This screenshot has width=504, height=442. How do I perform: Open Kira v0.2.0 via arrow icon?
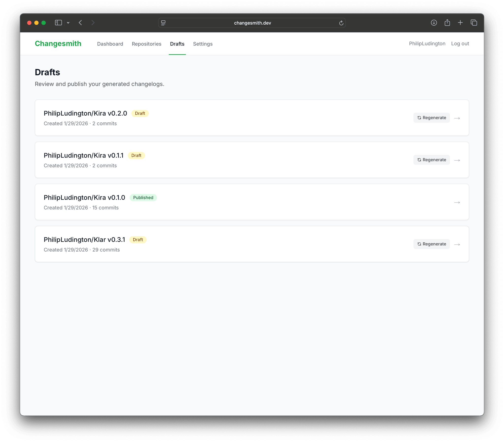pos(457,118)
